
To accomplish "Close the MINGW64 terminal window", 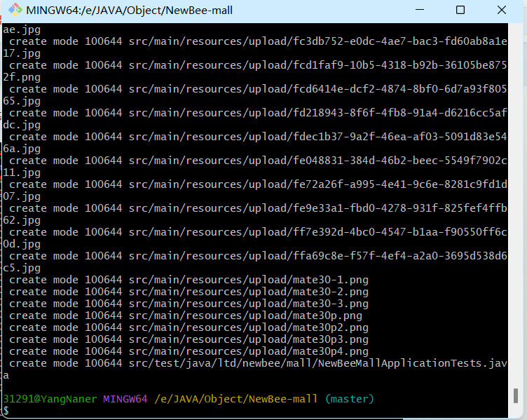I will [x=501, y=11].
